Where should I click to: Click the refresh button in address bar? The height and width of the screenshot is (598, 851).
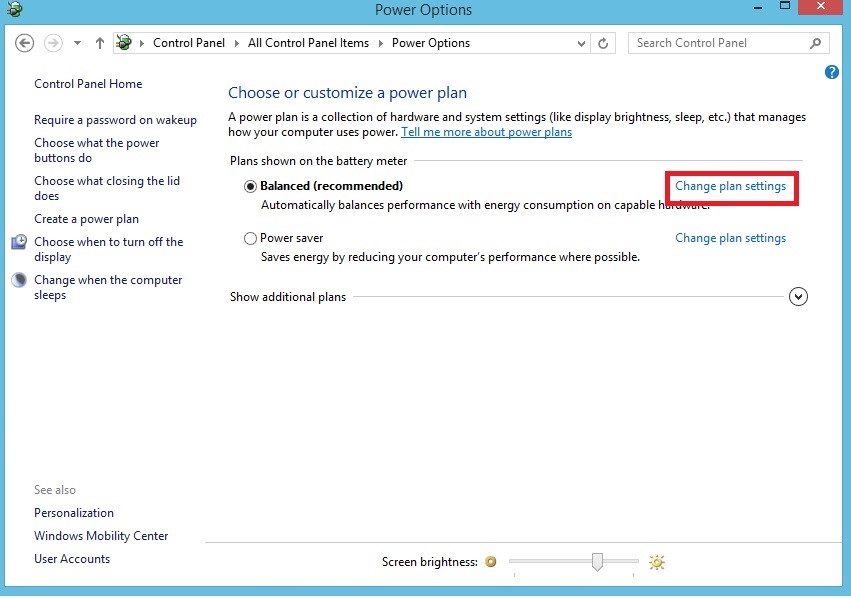[x=603, y=43]
